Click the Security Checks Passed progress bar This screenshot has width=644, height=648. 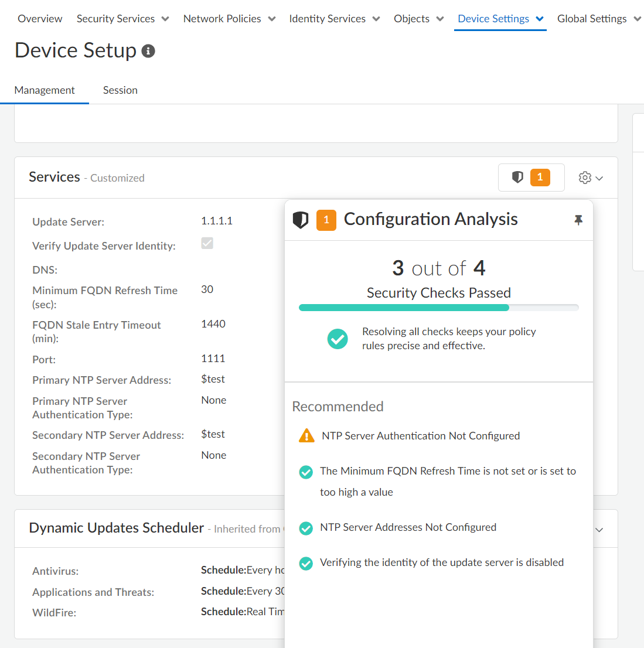(x=438, y=308)
